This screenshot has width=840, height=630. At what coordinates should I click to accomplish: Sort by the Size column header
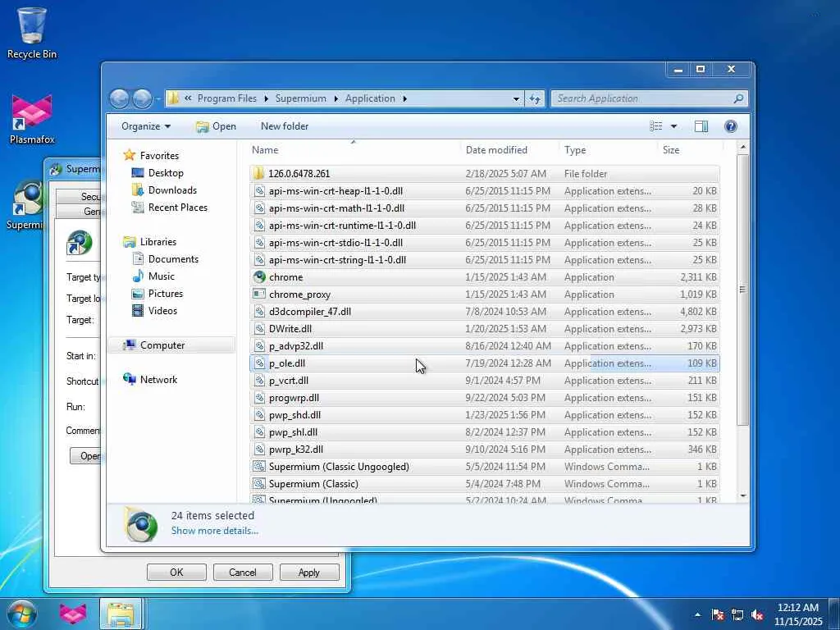tap(689, 150)
